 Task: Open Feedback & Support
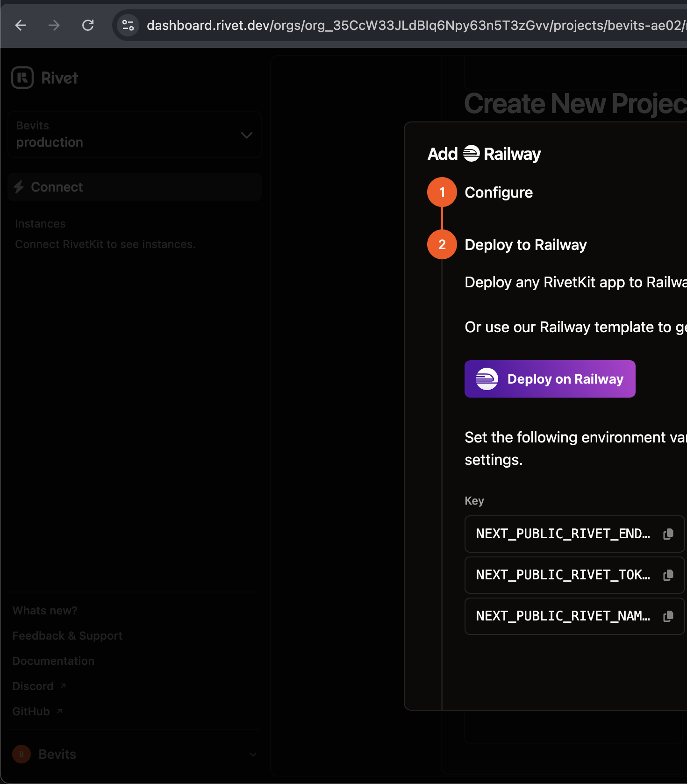pos(67,636)
